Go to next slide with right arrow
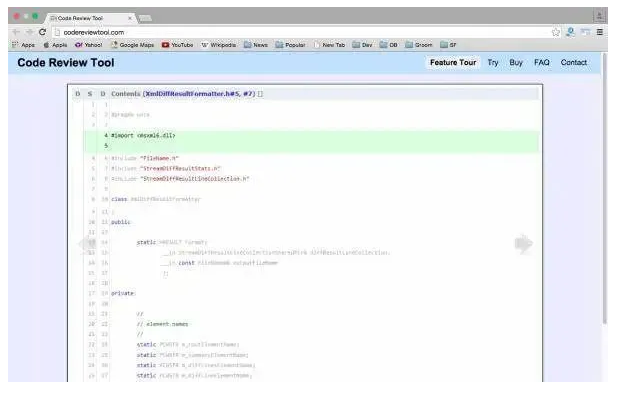Image resolution: width=617 pixels, height=395 pixels. [523, 244]
